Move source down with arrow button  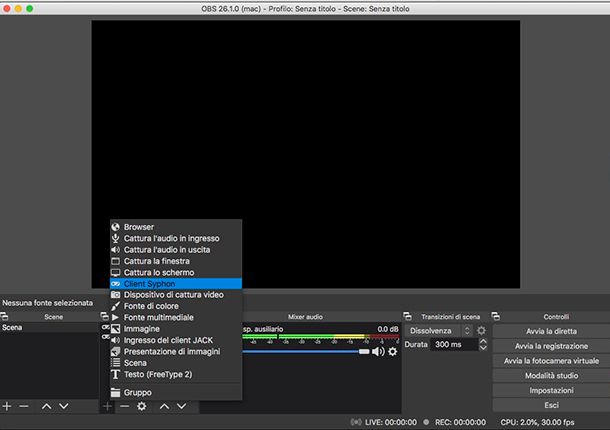tap(182, 406)
